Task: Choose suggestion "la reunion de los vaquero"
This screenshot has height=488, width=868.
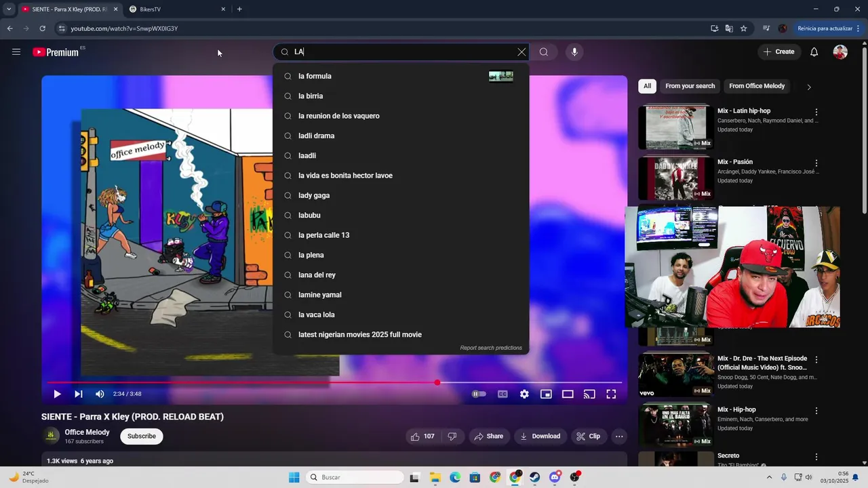Action: tap(401, 116)
